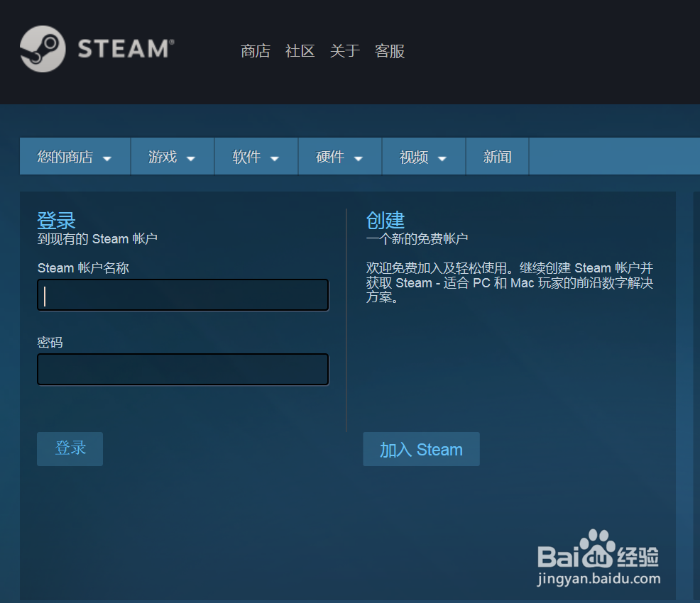Open the 客服 top menu

(389, 51)
